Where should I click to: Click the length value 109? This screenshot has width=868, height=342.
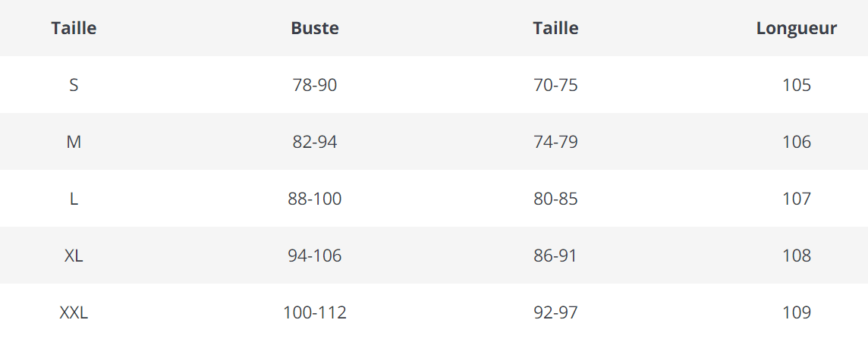pyautogui.click(x=797, y=312)
